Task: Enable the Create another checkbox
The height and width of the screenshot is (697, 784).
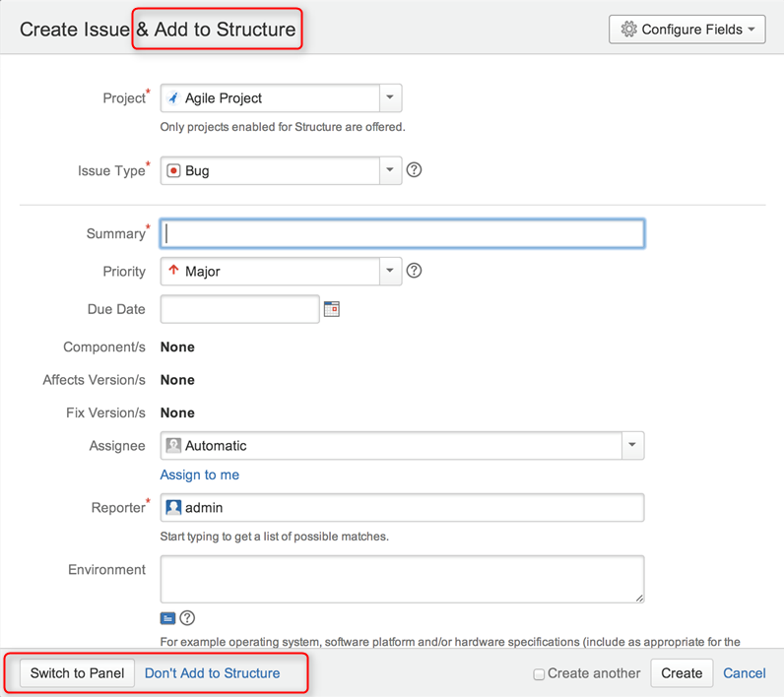Action: tap(539, 674)
